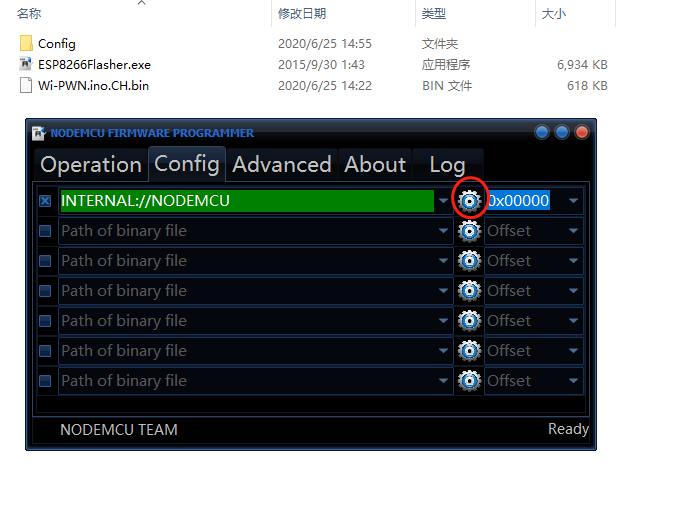Click the NODEMCU TEAM status label
685x513 pixels.
[119, 430]
